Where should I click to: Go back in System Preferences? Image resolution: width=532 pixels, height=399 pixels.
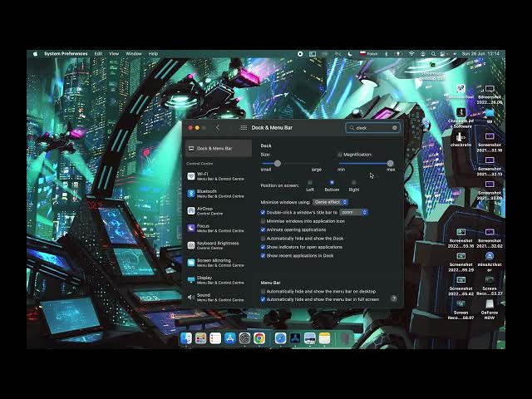click(x=218, y=127)
